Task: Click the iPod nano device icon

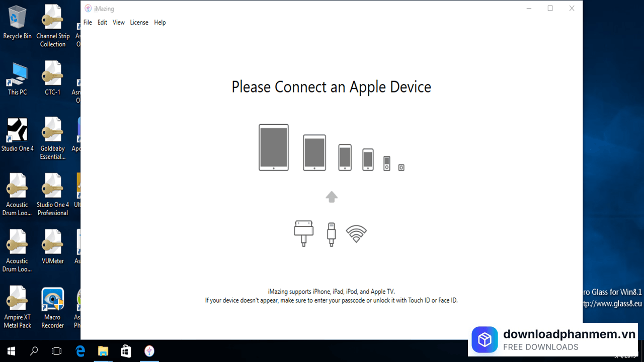Action: pos(387,163)
